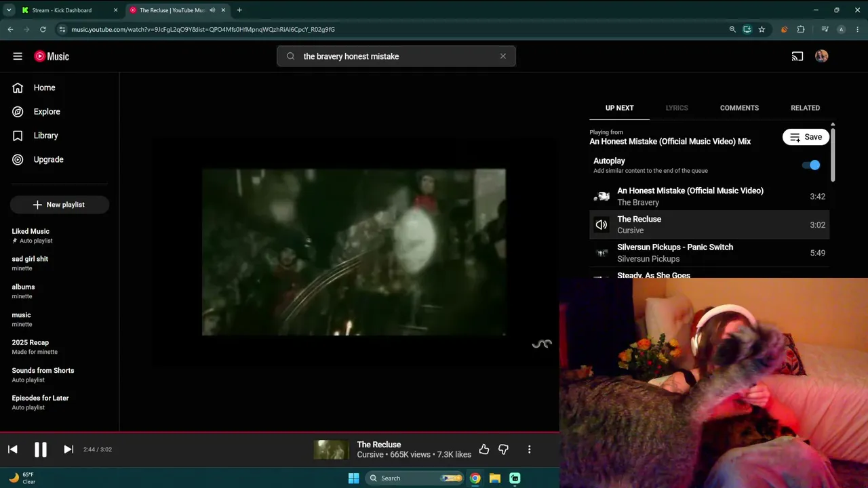Open the media controls icon in toolbar
868x488 pixels.
[x=825, y=29]
